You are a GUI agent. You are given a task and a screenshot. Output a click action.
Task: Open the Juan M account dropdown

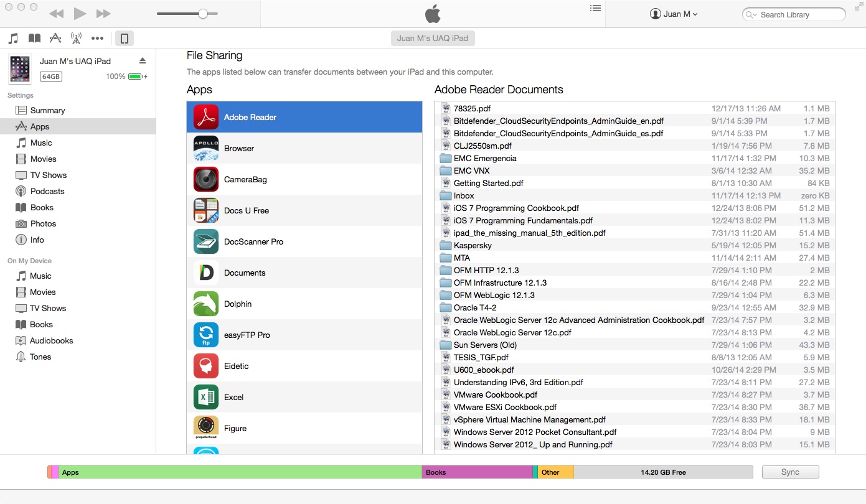pos(674,14)
